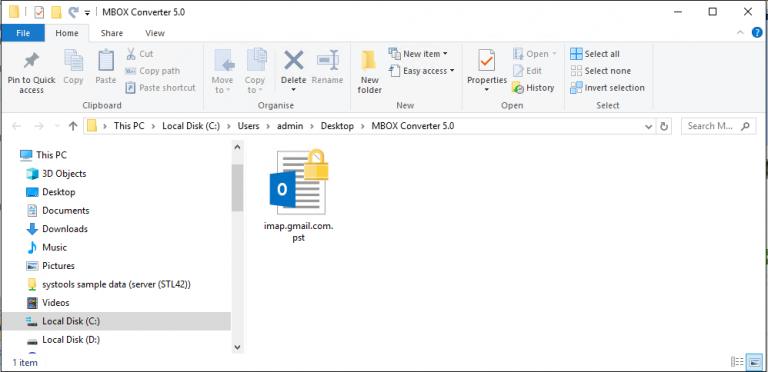Click Copy path in Clipboard group
The height and width of the screenshot is (372, 768).
(152, 70)
